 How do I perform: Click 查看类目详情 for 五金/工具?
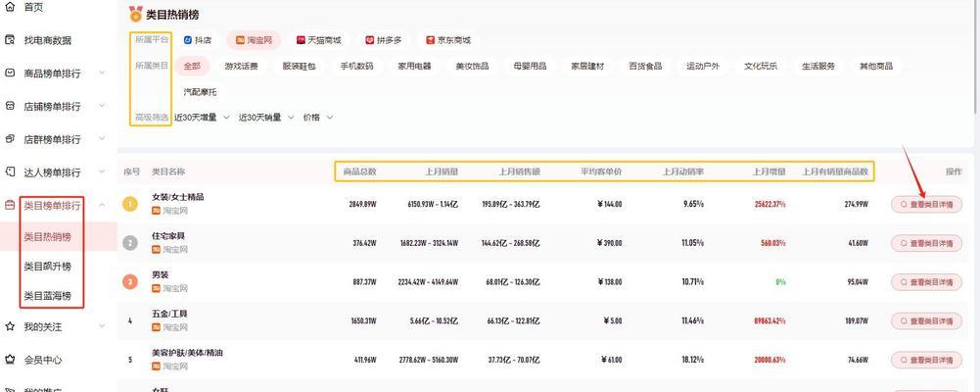click(926, 320)
